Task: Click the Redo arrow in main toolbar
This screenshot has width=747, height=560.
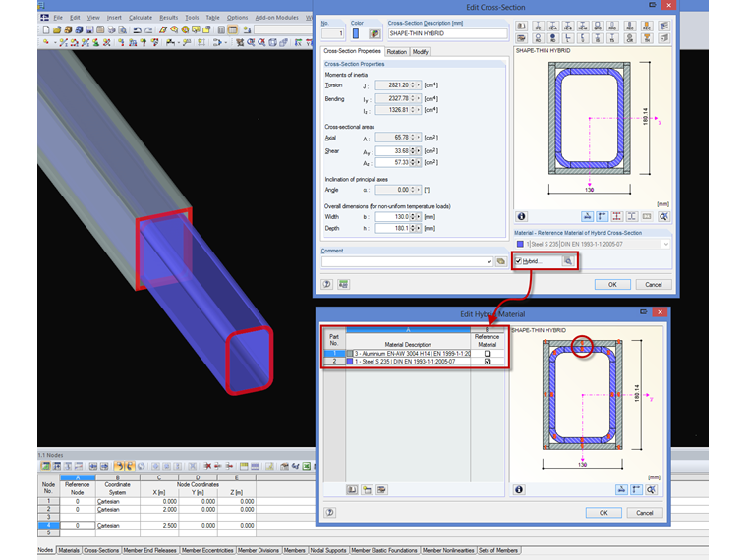Action: 148,30
